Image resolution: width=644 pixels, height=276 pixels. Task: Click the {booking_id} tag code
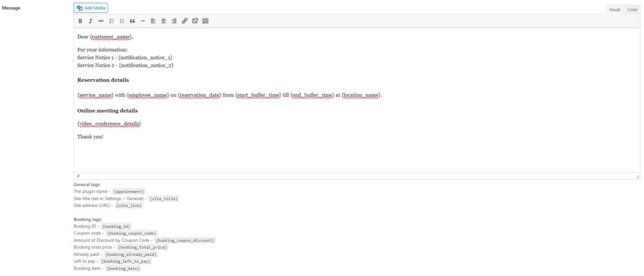pyautogui.click(x=116, y=226)
